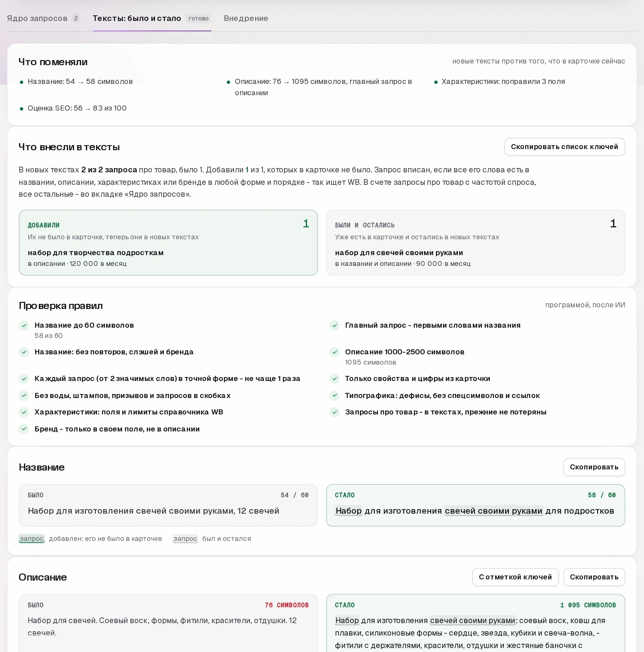Screen dimensions: 644x652
Task: Click check icon for Бренд - только в своем поле
Action: 24,429
